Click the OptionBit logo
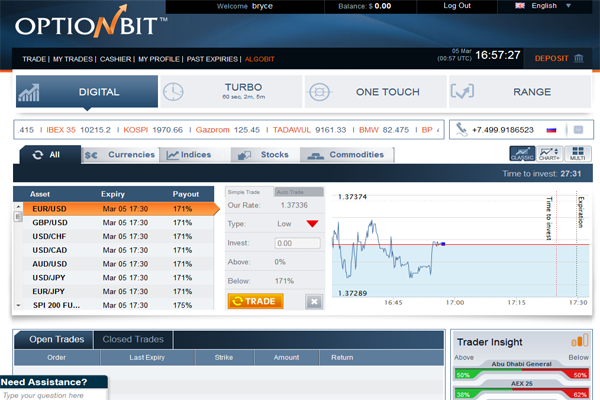 click(x=91, y=22)
